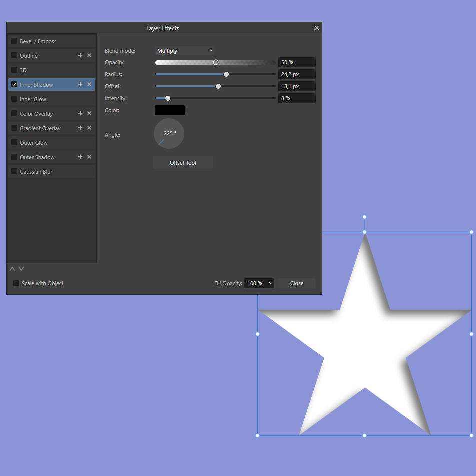Enable the Outer Shadow checkbox
Screen dimensions: 476x476
14,157
